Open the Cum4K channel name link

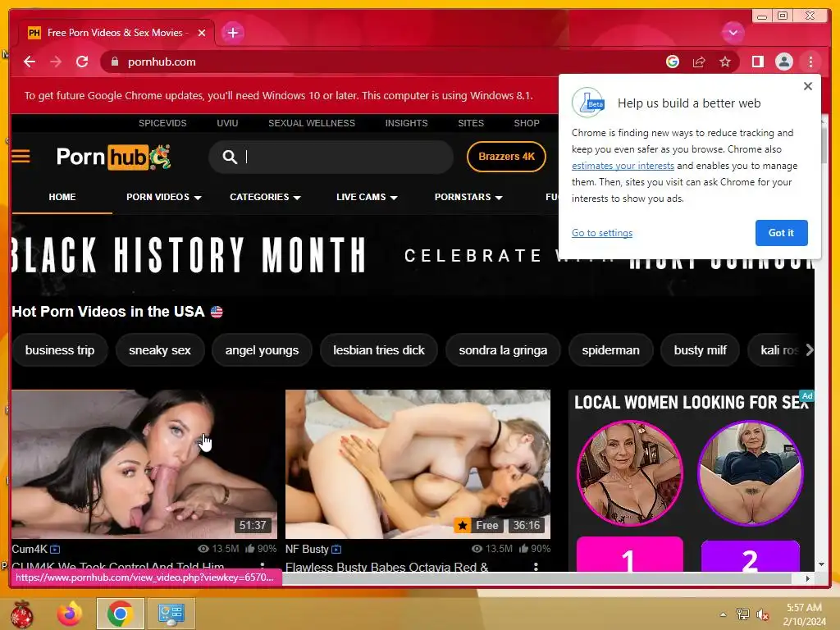click(30, 549)
